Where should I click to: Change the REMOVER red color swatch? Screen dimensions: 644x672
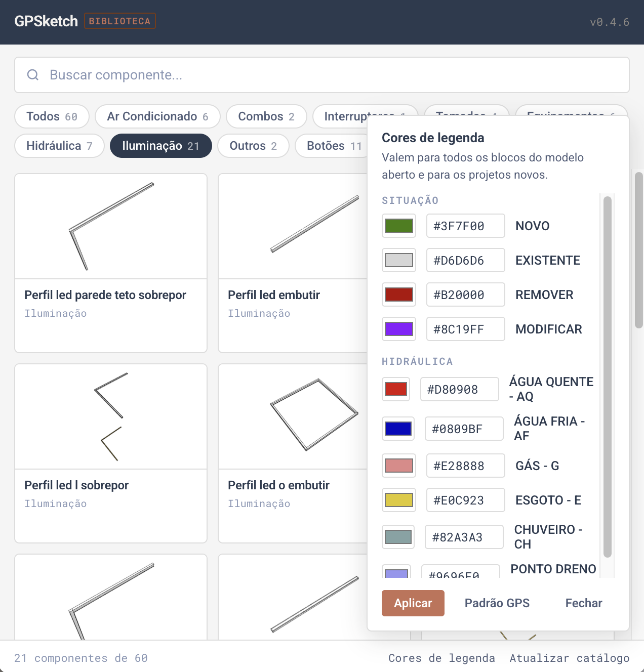click(x=399, y=295)
